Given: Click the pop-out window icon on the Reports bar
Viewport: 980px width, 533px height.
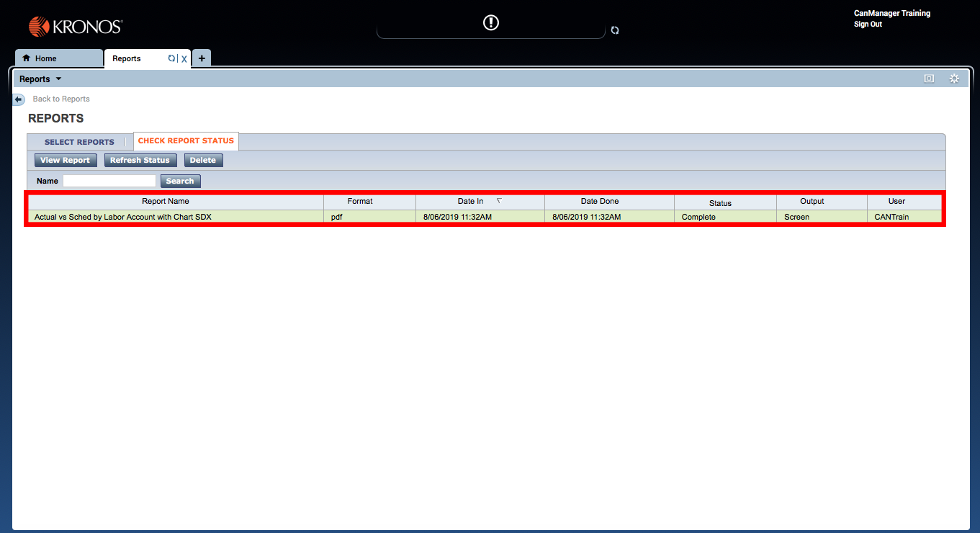Looking at the screenshot, I should click(x=928, y=78).
